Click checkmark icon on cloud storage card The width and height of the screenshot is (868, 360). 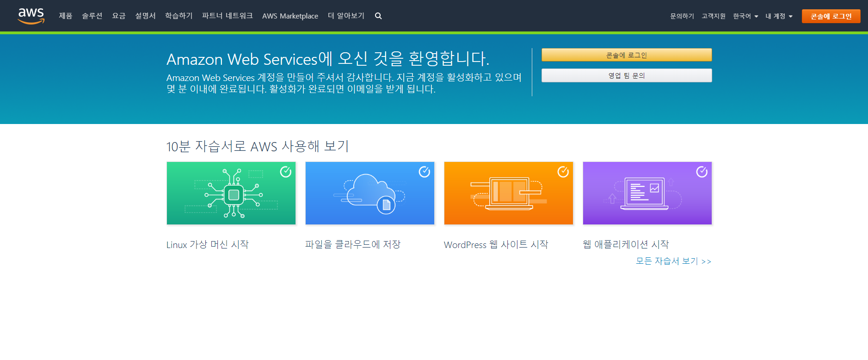(x=425, y=172)
